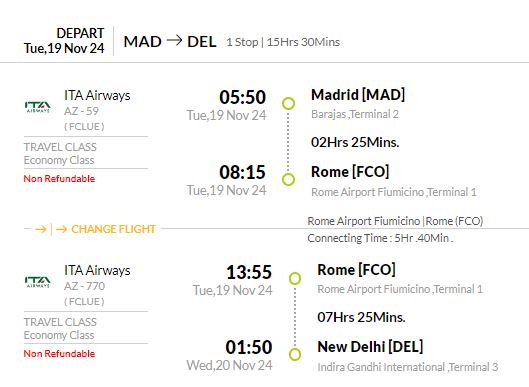Click the Rome arrival circle marker at 08:15
This screenshot has height=387, width=529.
pos(288,179)
